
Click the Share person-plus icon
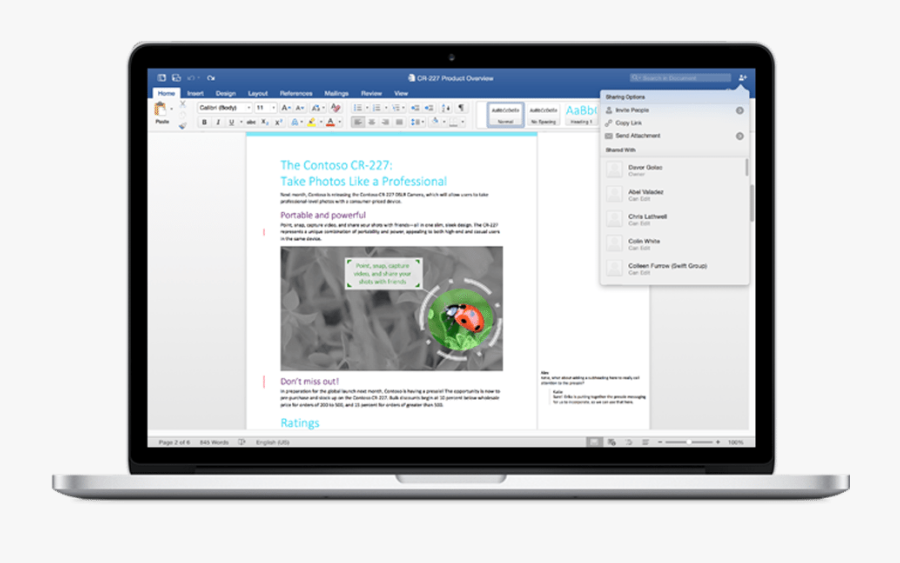[x=742, y=77]
